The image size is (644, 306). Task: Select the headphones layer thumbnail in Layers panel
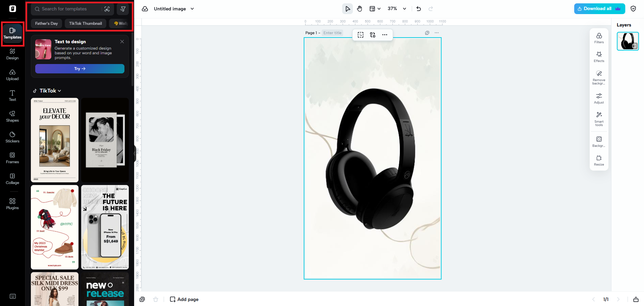pos(628,41)
